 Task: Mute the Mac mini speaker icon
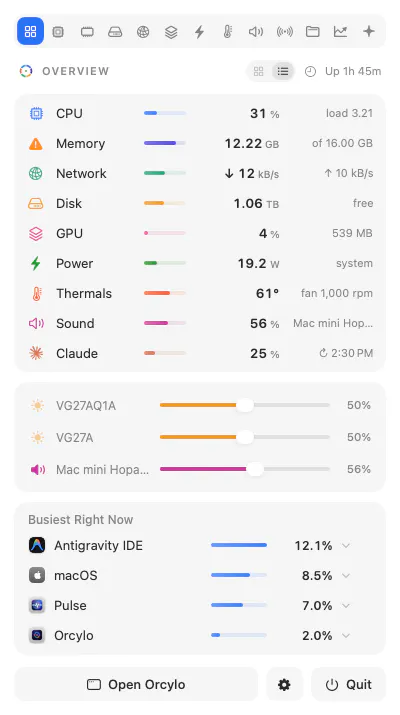click(x=37, y=469)
